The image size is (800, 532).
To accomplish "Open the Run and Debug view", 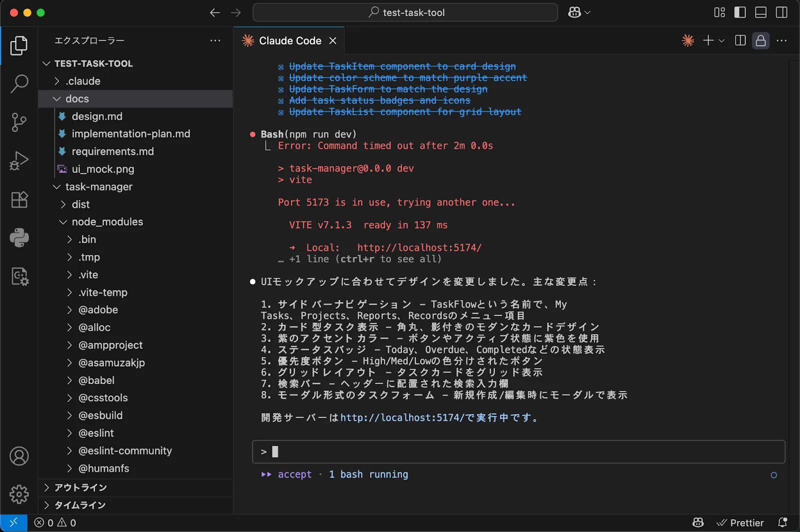I will point(19,161).
